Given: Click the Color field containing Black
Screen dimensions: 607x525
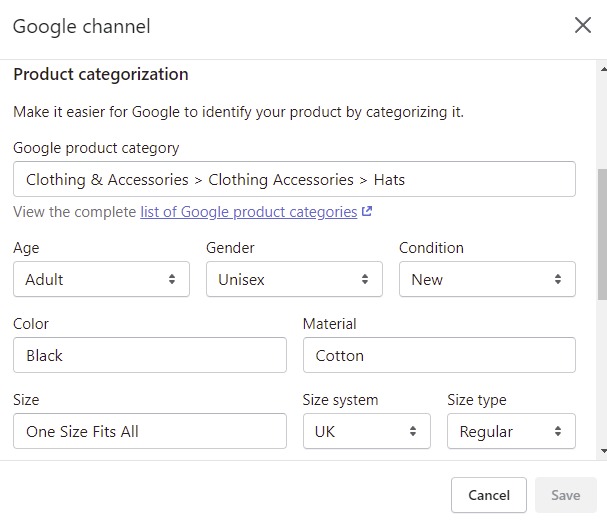Looking at the screenshot, I should [150, 355].
